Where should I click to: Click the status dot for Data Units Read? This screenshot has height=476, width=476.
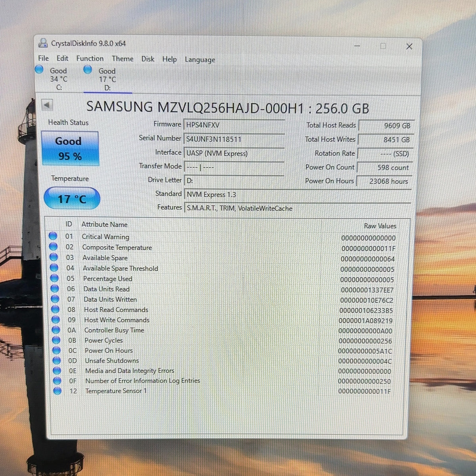[x=55, y=288]
